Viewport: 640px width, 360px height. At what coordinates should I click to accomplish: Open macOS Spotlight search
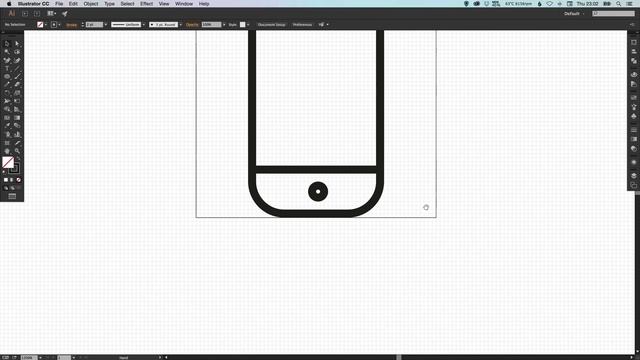click(x=619, y=4)
